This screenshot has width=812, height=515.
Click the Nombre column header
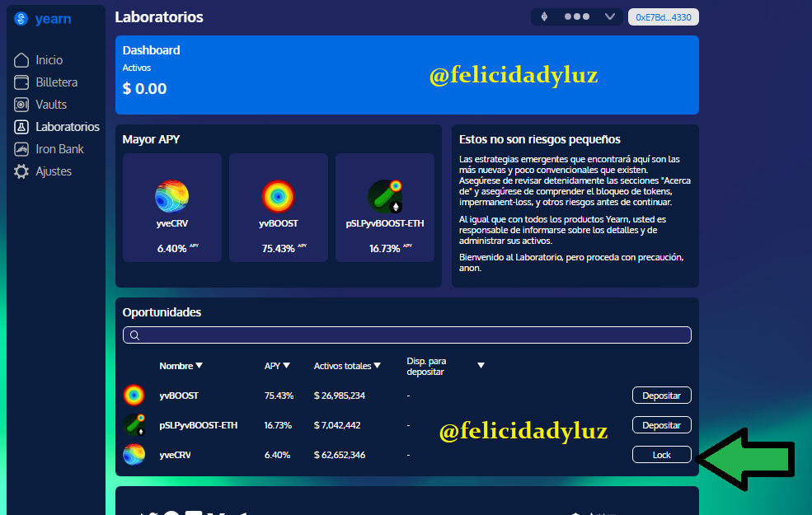click(x=176, y=366)
